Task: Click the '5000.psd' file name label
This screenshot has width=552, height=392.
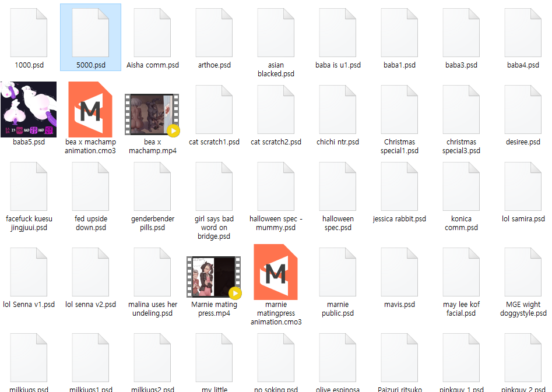Action: point(91,65)
